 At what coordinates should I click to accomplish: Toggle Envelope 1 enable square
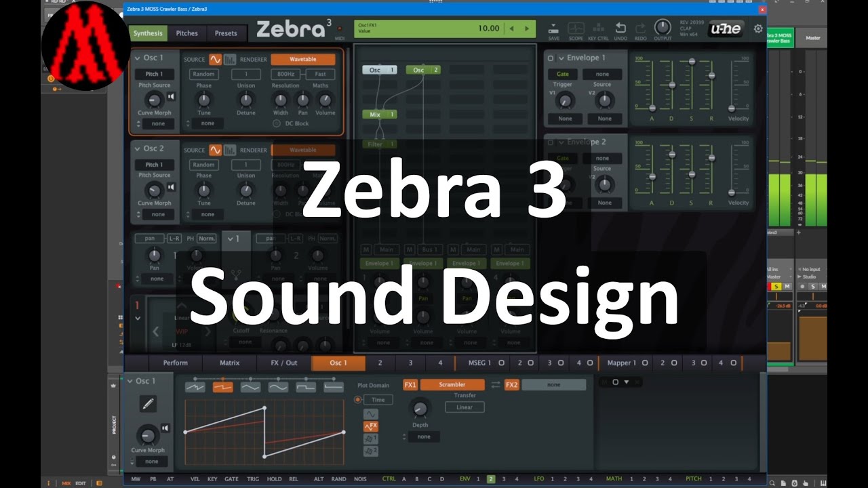click(551, 58)
